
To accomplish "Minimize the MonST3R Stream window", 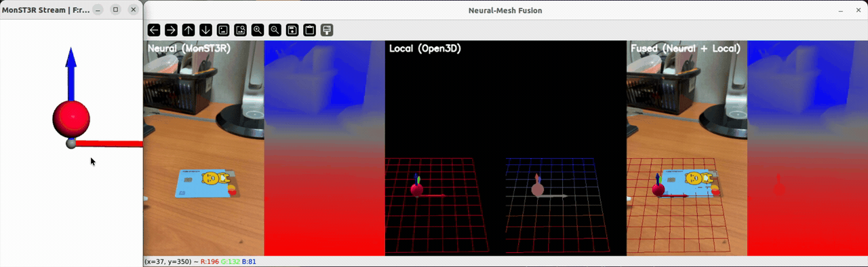I will pos(98,10).
